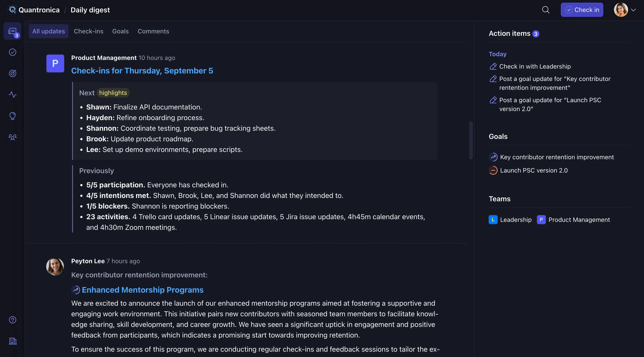Viewport: 644px width, 357px height.
Task: Expand the user profile dropdown chevron
Action: tap(633, 10)
